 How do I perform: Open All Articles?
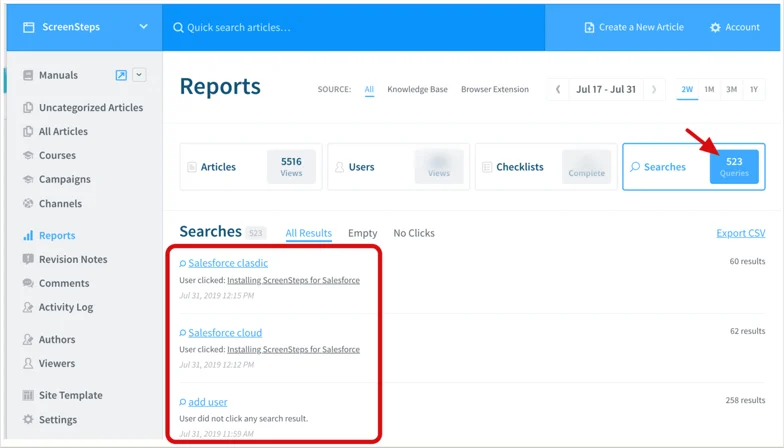pyautogui.click(x=63, y=132)
